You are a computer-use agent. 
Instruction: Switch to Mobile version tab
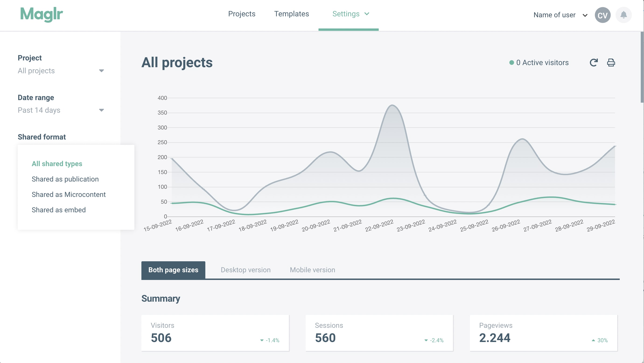(313, 270)
